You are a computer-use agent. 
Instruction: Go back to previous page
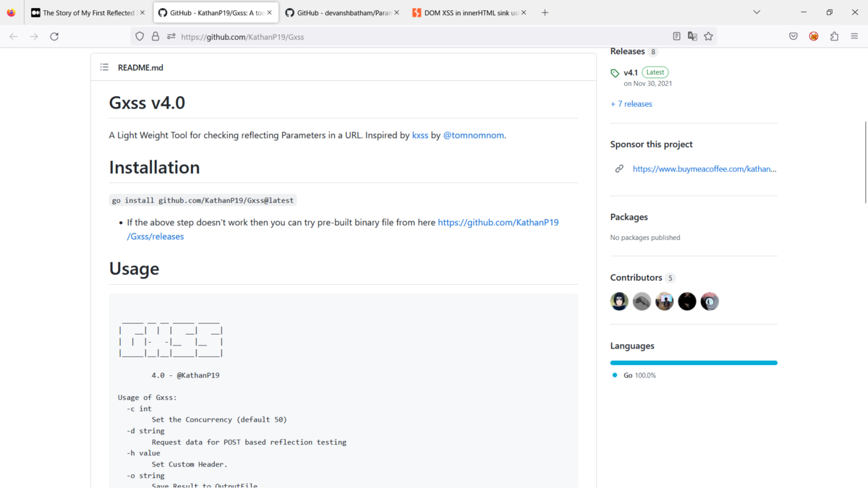[13, 36]
